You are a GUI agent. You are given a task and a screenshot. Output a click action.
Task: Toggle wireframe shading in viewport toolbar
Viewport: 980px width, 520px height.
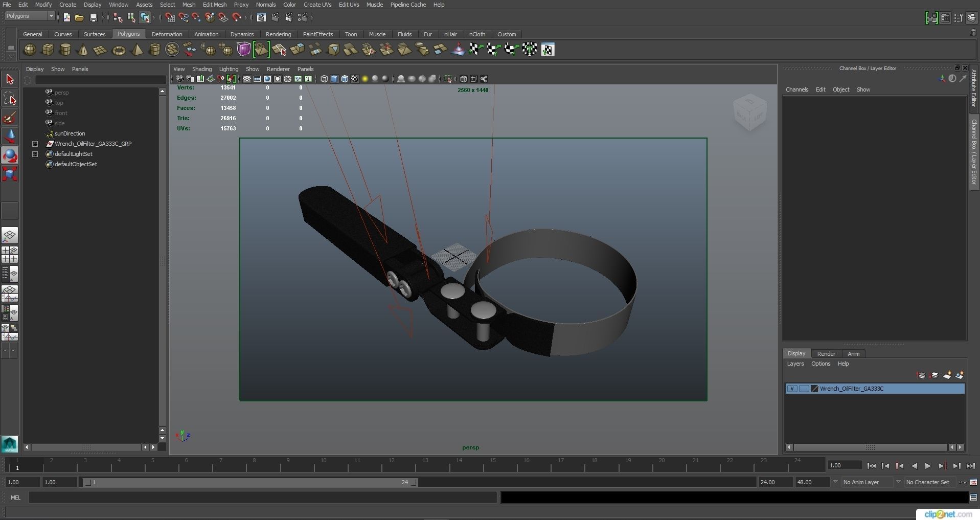[324, 79]
